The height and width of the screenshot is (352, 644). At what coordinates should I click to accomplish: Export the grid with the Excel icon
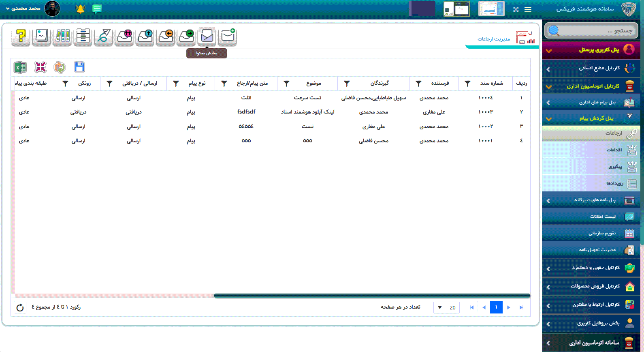[20, 67]
